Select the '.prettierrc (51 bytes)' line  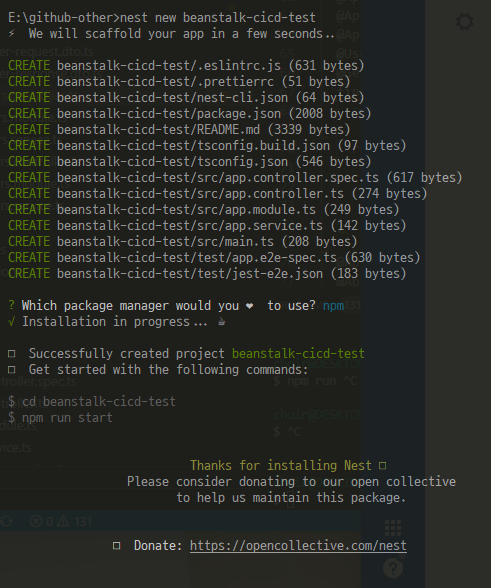179,82
